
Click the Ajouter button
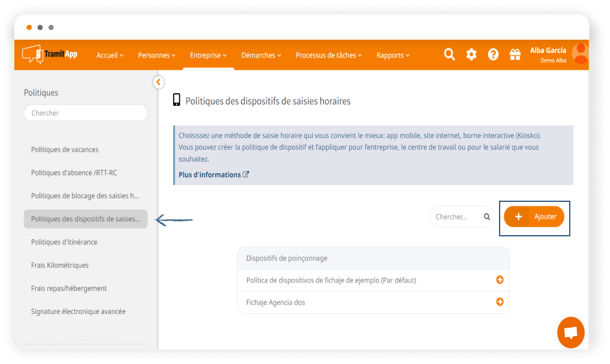coord(534,217)
